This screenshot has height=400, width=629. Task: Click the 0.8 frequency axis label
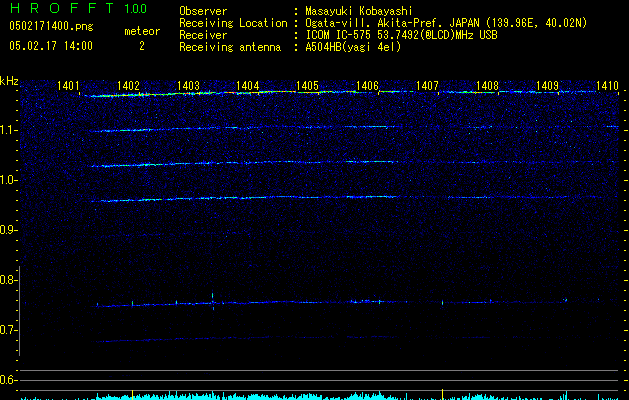[x=8, y=280]
